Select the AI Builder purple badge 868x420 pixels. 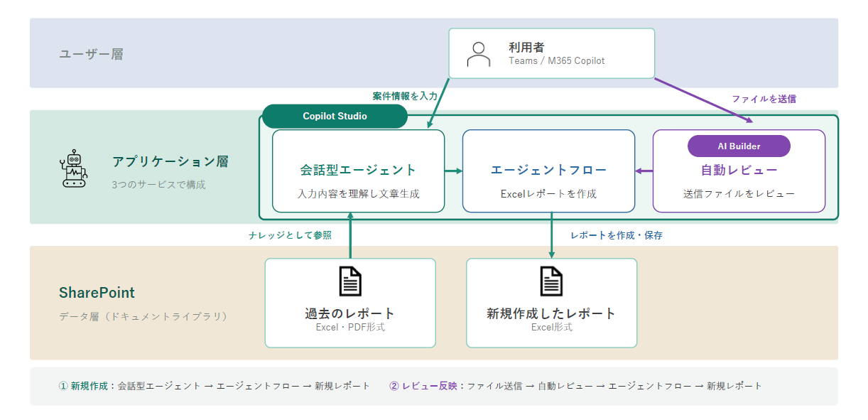coord(739,146)
